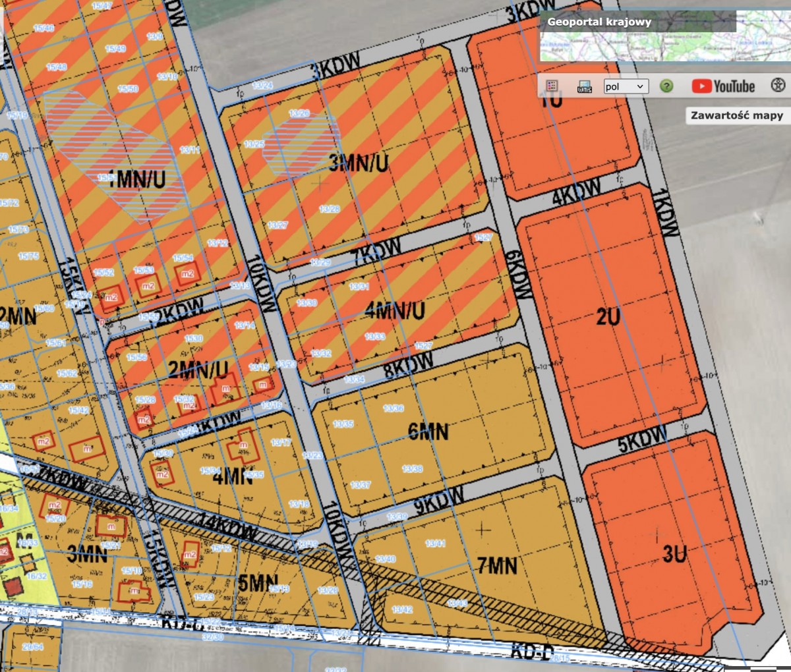Expand the 'pol' language dropdown

pos(626,86)
